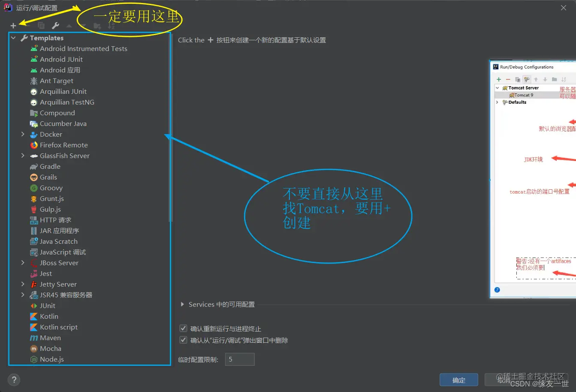Expand 'Services 中的可用配置' section
The width and height of the screenshot is (576, 392).
(182, 305)
